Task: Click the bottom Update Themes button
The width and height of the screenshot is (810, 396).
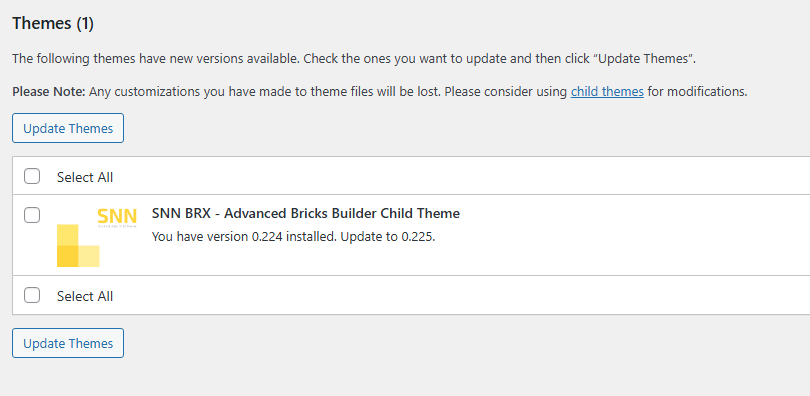Action: point(68,343)
